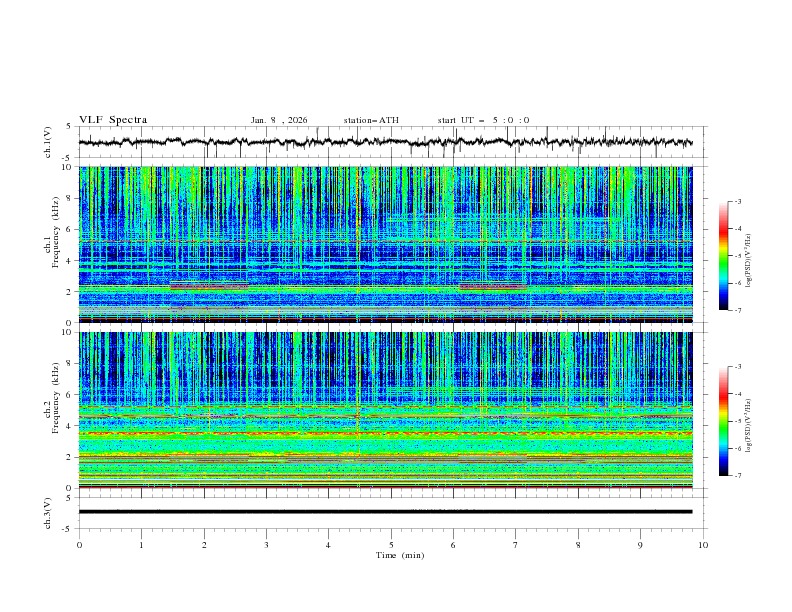Viewport: 792px width, 612px height.
Task: Click the 0-minute tick label on time axis
Action: (79, 545)
